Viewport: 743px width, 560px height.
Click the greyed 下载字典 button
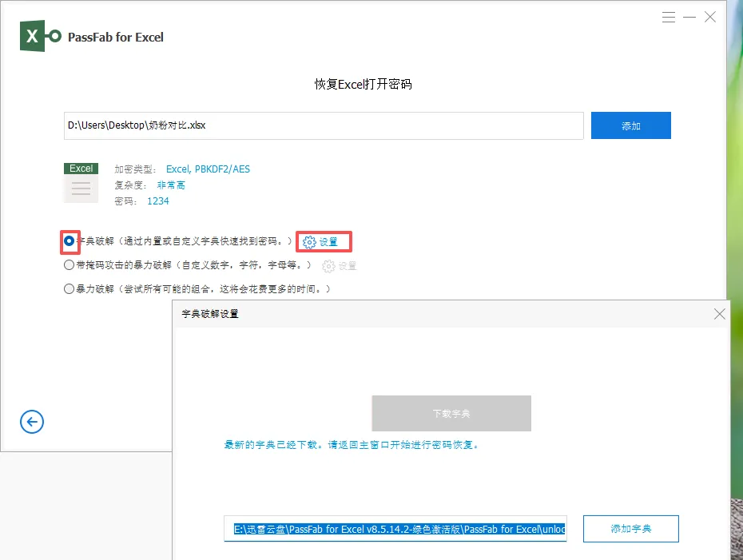coord(451,413)
